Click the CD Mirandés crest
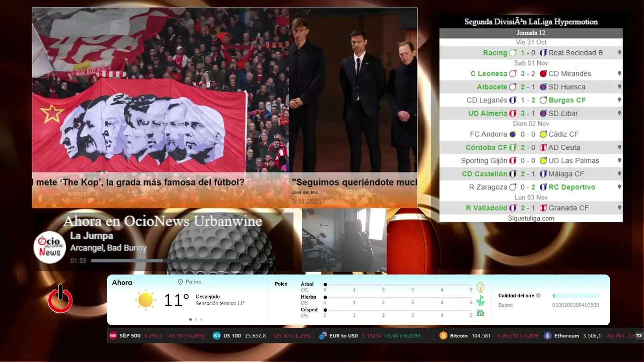The height and width of the screenshot is (362, 644). [x=543, y=74]
